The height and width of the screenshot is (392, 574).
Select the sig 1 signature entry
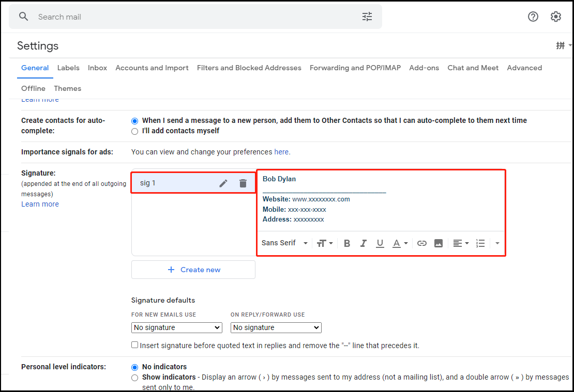193,183
